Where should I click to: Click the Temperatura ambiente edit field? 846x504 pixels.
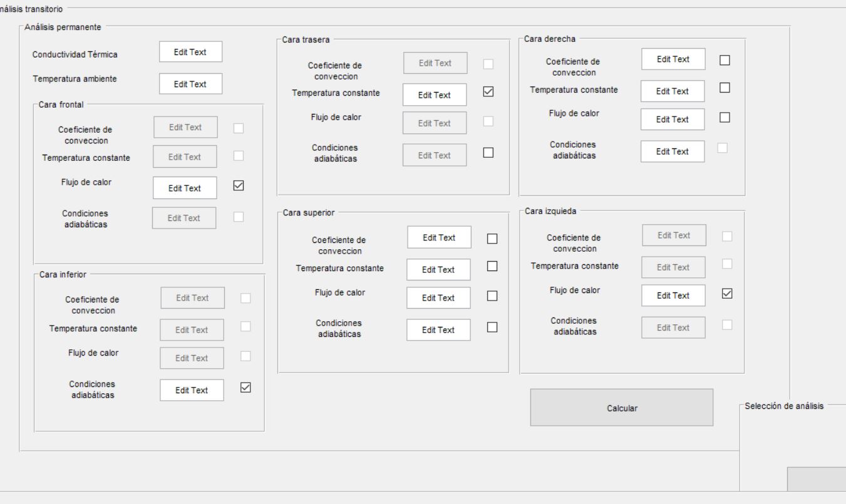point(190,84)
